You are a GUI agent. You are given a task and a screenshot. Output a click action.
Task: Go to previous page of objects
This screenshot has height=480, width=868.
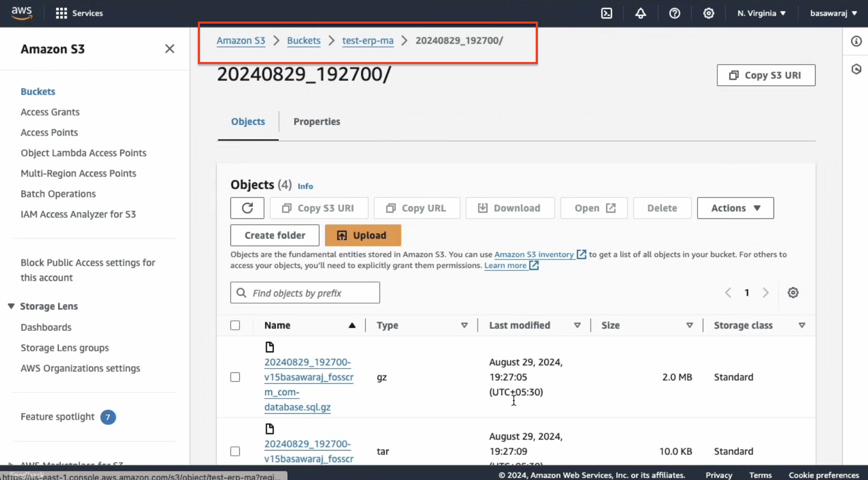pyautogui.click(x=728, y=293)
